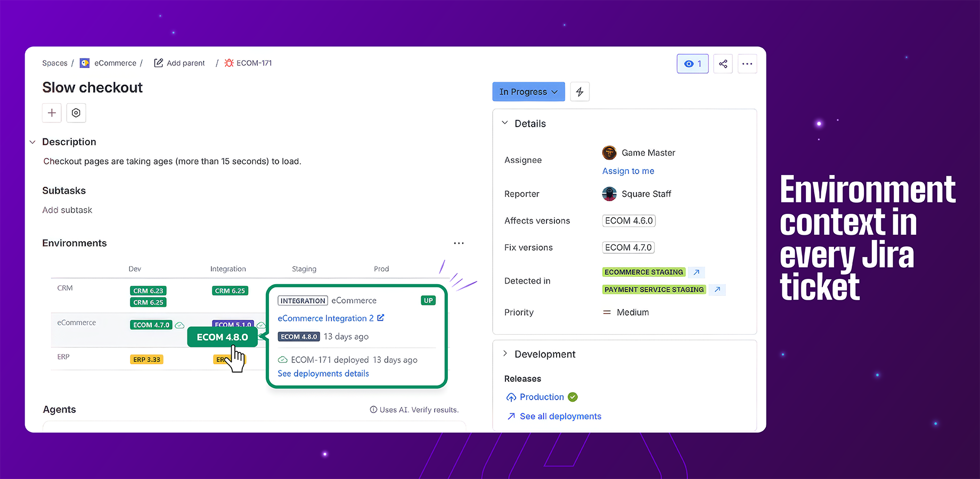Click the ECOMMERCE STAGING label
The width and height of the screenshot is (980, 479).
pyautogui.click(x=643, y=272)
